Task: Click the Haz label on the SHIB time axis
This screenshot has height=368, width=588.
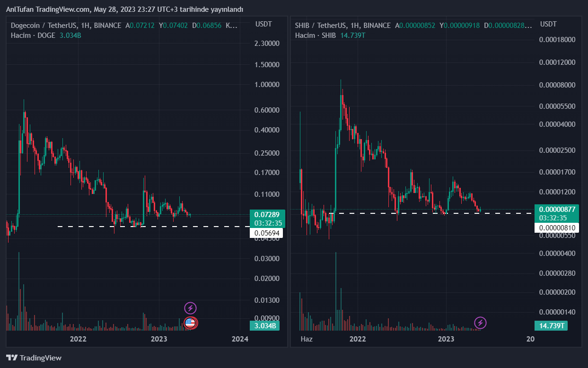Action: click(307, 339)
